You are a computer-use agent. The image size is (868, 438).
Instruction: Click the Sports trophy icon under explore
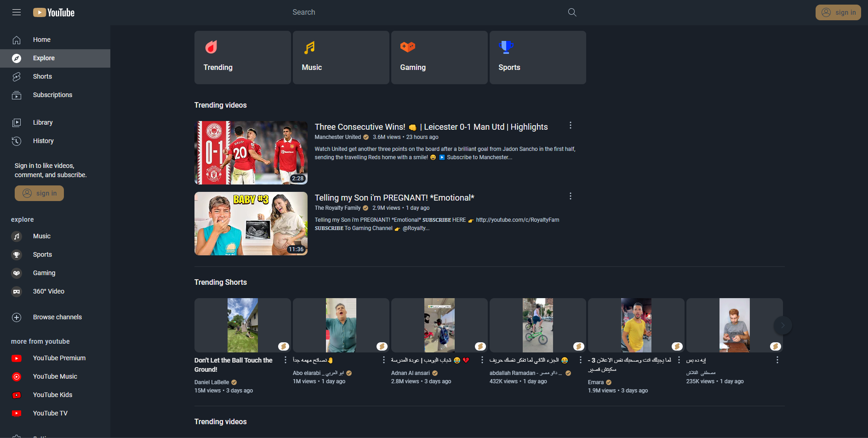[17, 255]
